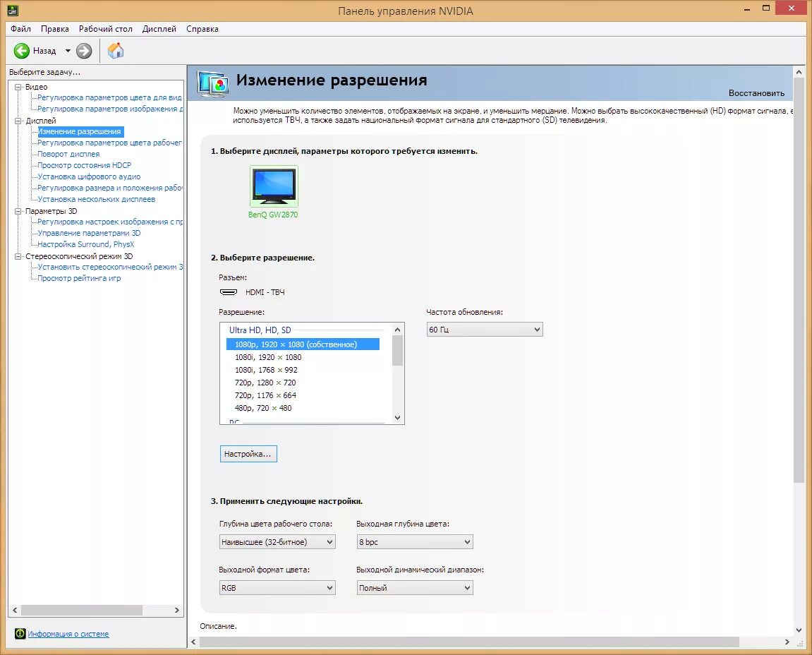Collapse the Видео tree node
Viewport: 812px width, 655px height.
(18, 87)
